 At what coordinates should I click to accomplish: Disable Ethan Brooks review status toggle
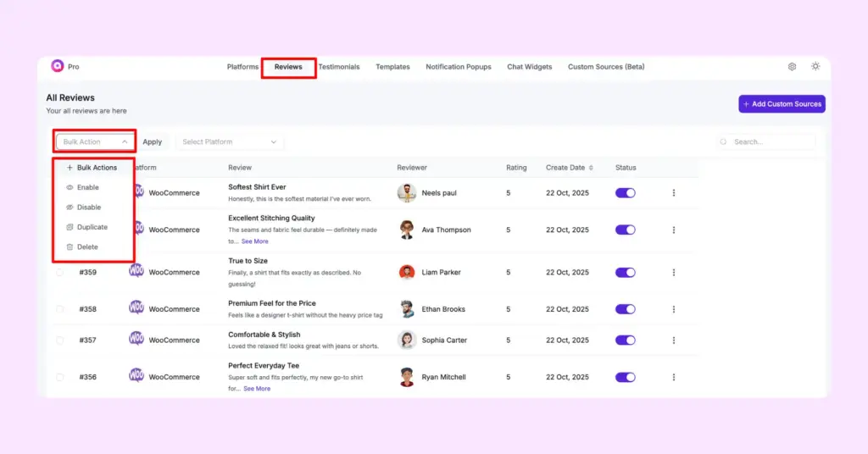pyautogui.click(x=626, y=309)
